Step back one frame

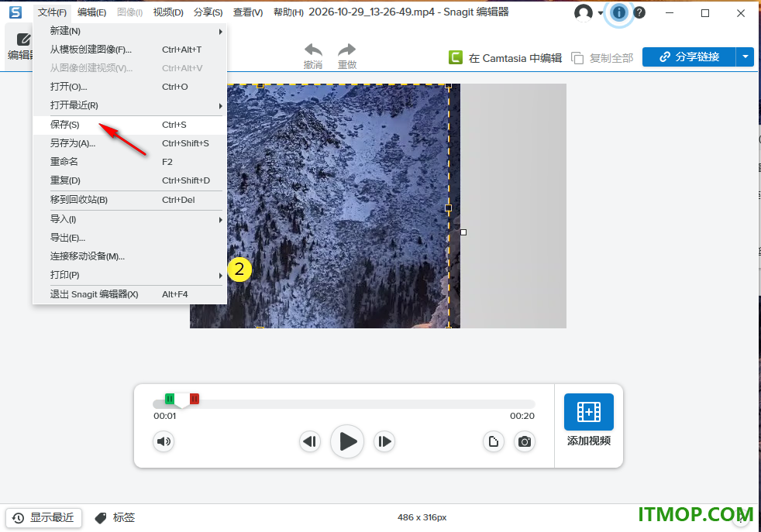310,441
